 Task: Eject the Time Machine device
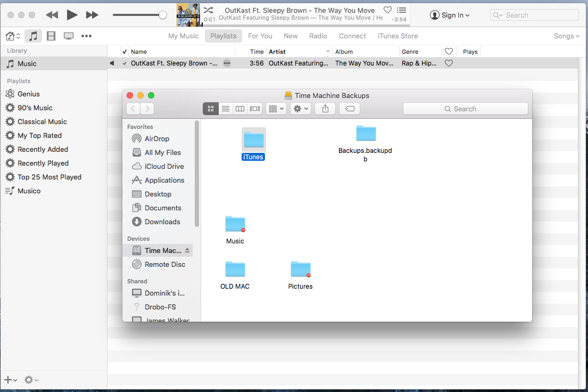[x=187, y=250]
